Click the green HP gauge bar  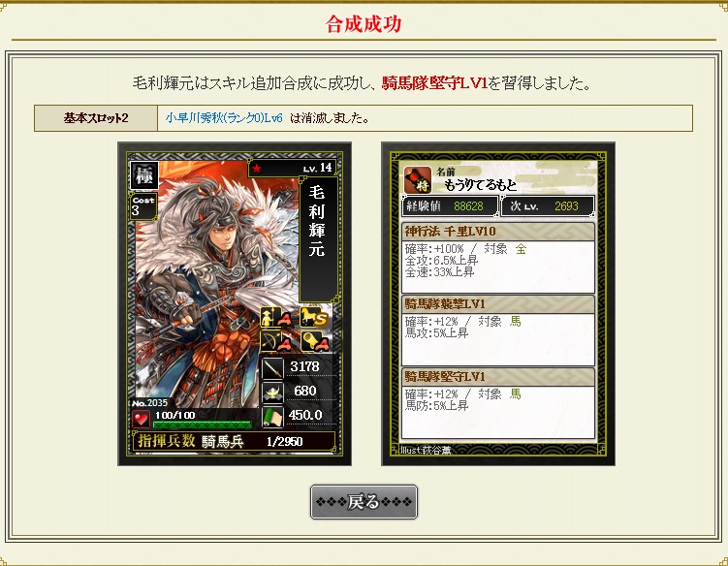[x=202, y=424]
